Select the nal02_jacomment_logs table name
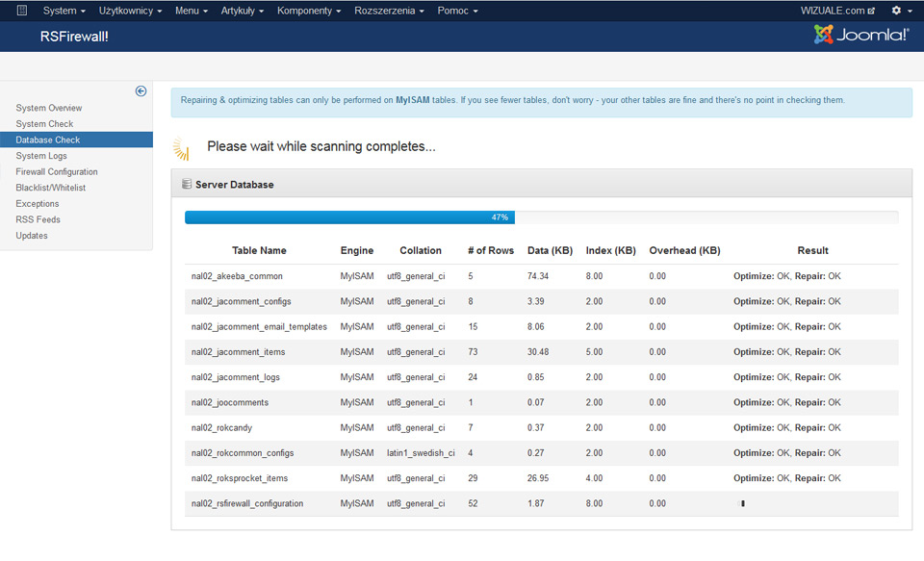The image size is (924, 561). (x=236, y=377)
